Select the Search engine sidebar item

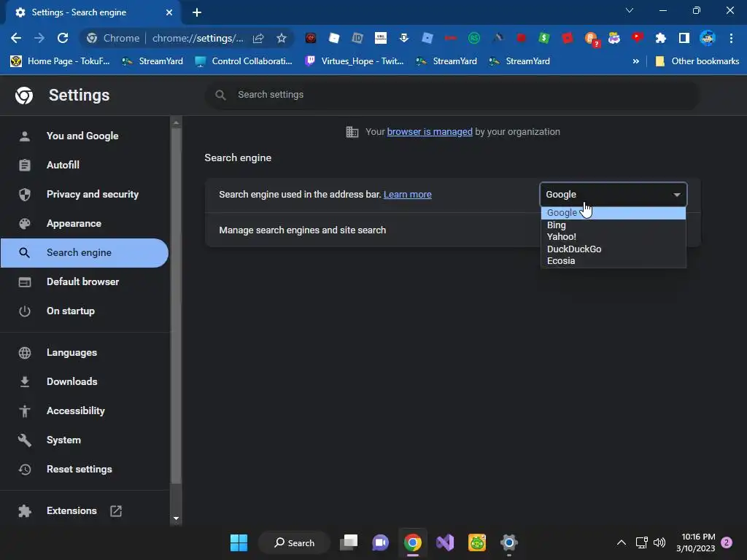pos(85,253)
